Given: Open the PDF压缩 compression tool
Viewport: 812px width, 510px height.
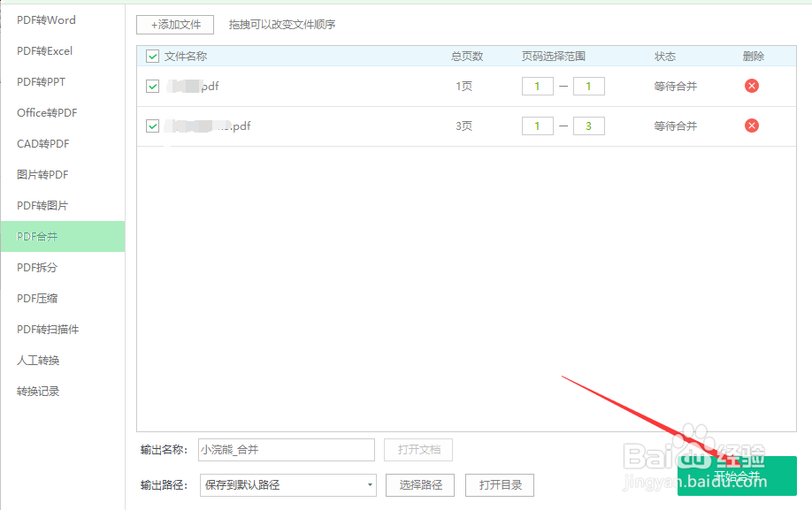Looking at the screenshot, I should click(x=38, y=298).
